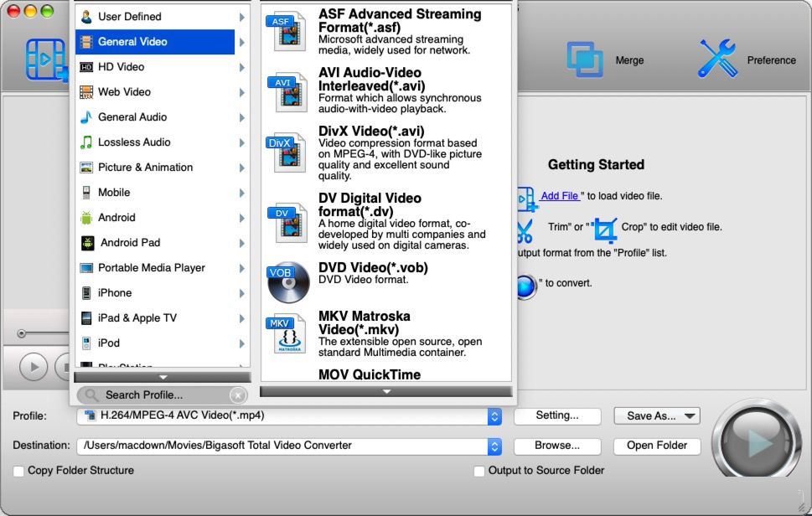Expand the User Defined submenu arrow
Viewport: 812px width, 516px height.
[242, 17]
